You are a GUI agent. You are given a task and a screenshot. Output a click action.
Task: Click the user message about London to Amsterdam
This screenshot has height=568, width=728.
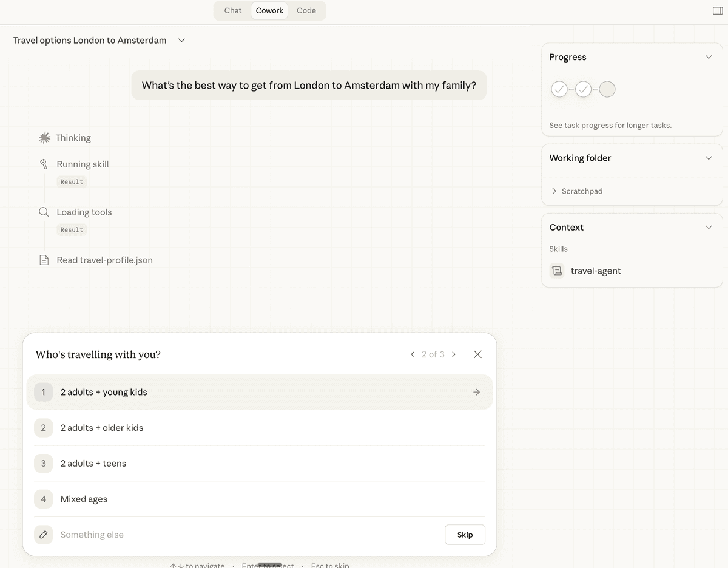pos(309,86)
